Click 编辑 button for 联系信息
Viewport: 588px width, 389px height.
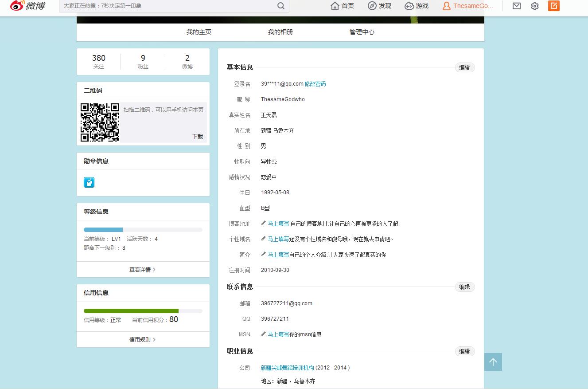point(464,287)
